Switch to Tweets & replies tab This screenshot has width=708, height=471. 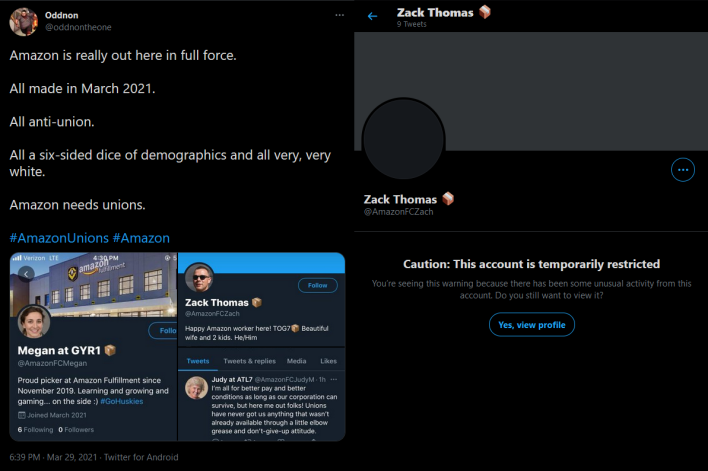tap(249, 361)
